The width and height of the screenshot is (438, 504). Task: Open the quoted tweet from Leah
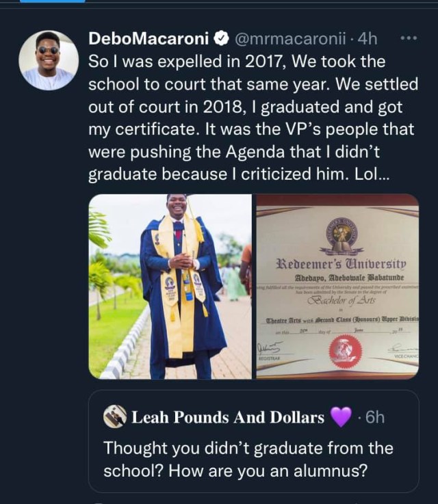pyautogui.click(x=253, y=441)
